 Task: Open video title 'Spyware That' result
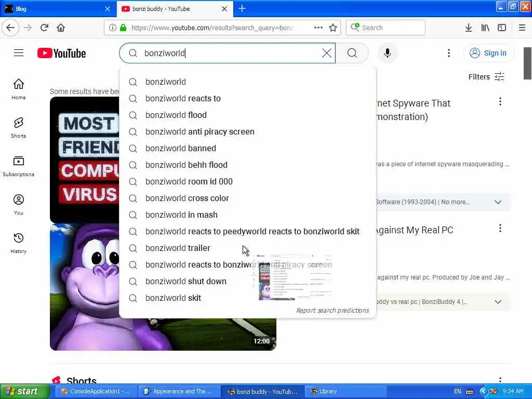413,110
